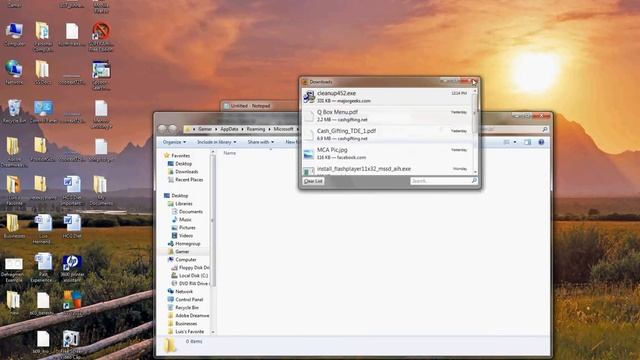The image size is (640, 360).
Task: Select Libraries in navigation tree
Action: (x=180, y=203)
